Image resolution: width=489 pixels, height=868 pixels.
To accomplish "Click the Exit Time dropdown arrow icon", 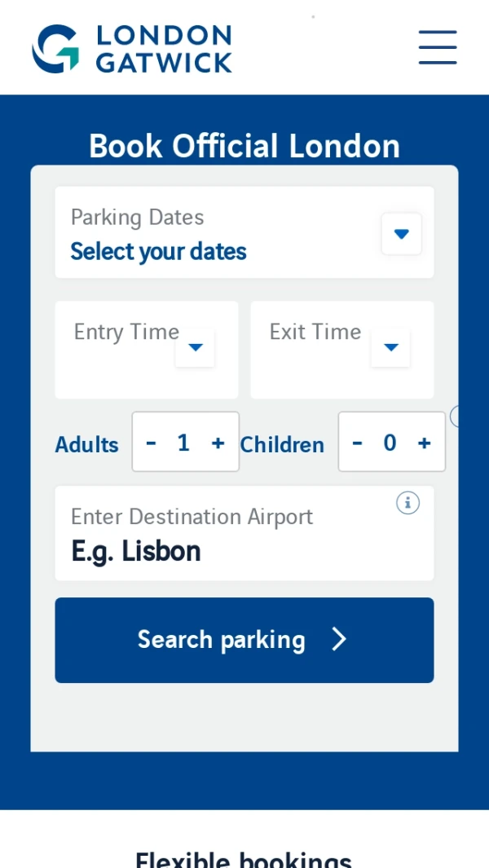I will tap(390, 347).
